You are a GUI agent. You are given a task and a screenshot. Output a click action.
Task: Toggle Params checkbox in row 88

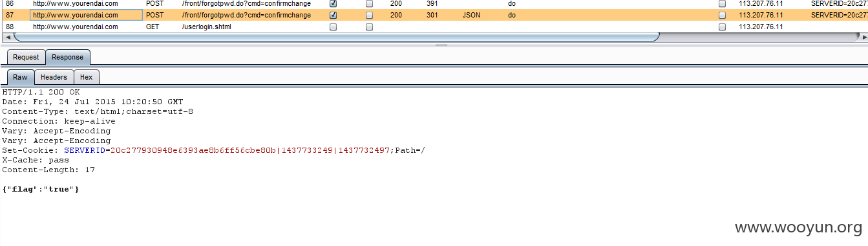tap(333, 27)
